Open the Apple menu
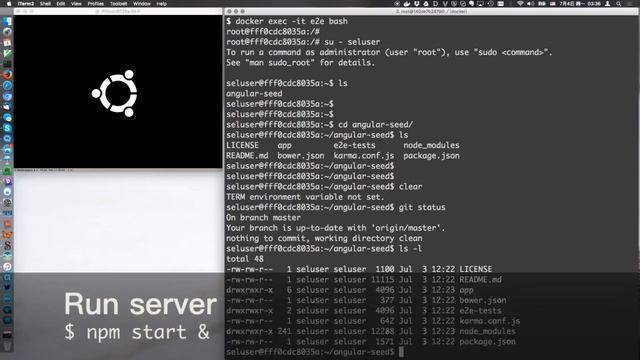The image size is (640, 360). (x=9, y=4)
